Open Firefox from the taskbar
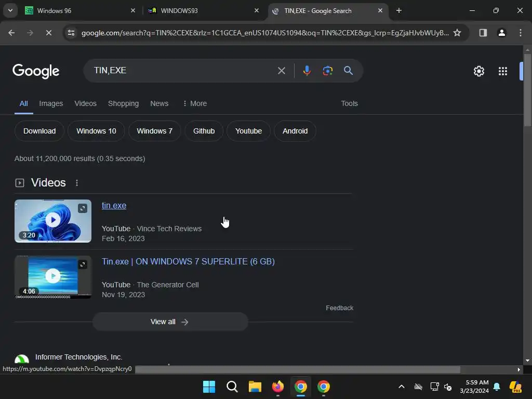This screenshot has width=532, height=399. [278, 387]
